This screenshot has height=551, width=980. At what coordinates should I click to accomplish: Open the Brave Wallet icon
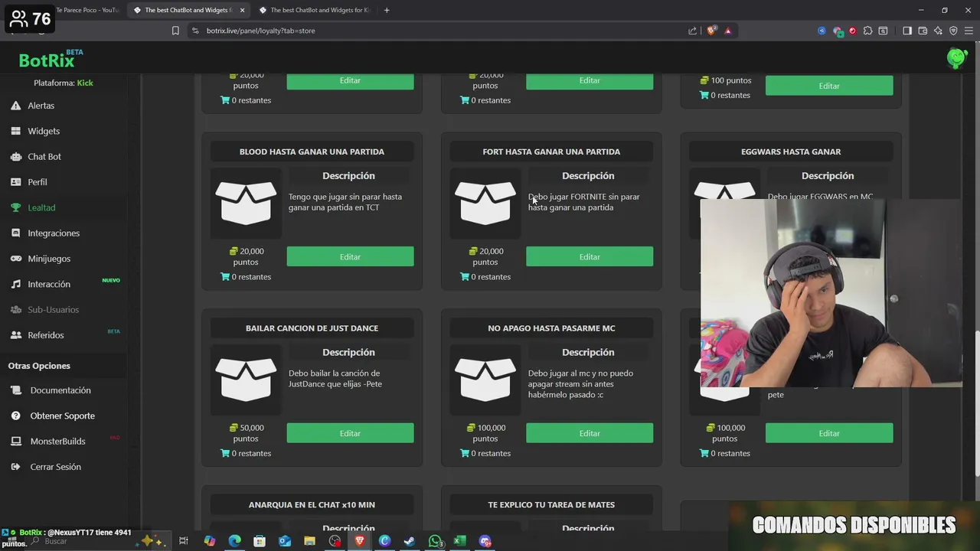(x=923, y=31)
